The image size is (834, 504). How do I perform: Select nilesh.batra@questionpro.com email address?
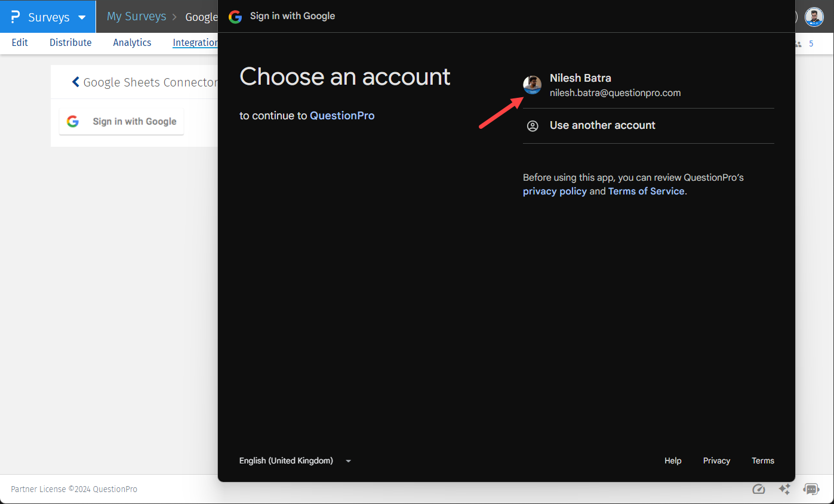(x=615, y=93)
